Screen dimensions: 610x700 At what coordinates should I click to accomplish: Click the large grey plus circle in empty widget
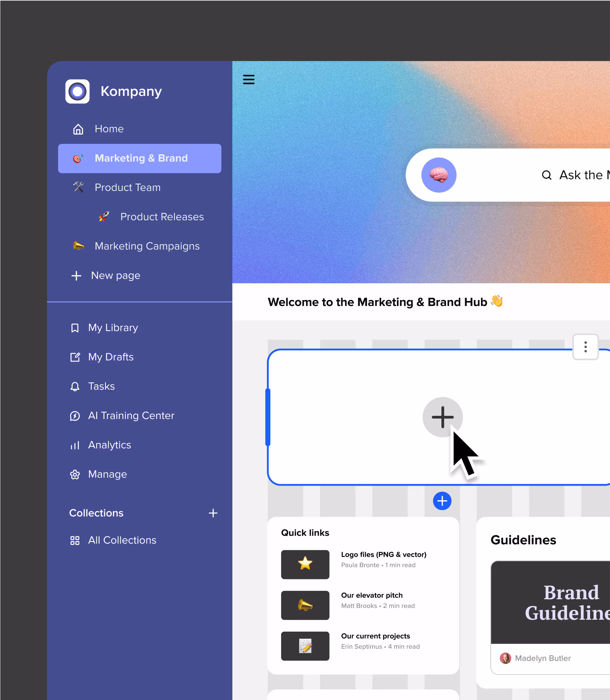click(x=442, y=417)
